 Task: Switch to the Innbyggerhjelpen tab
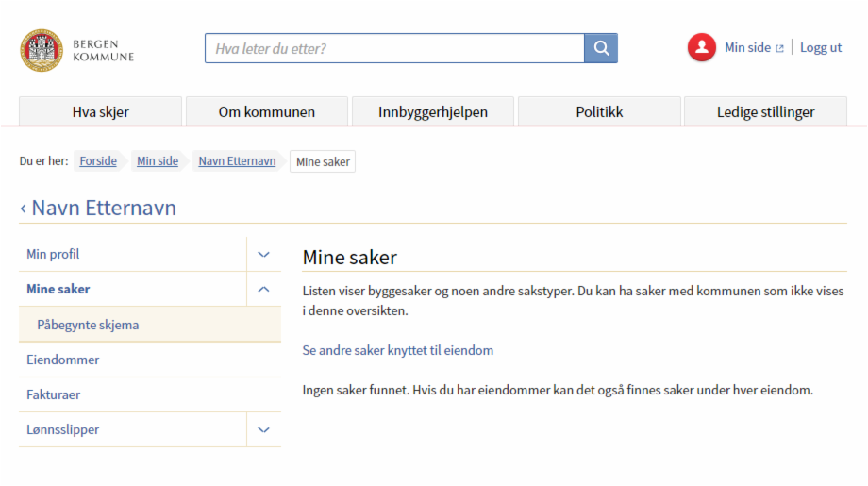point(433,112)
